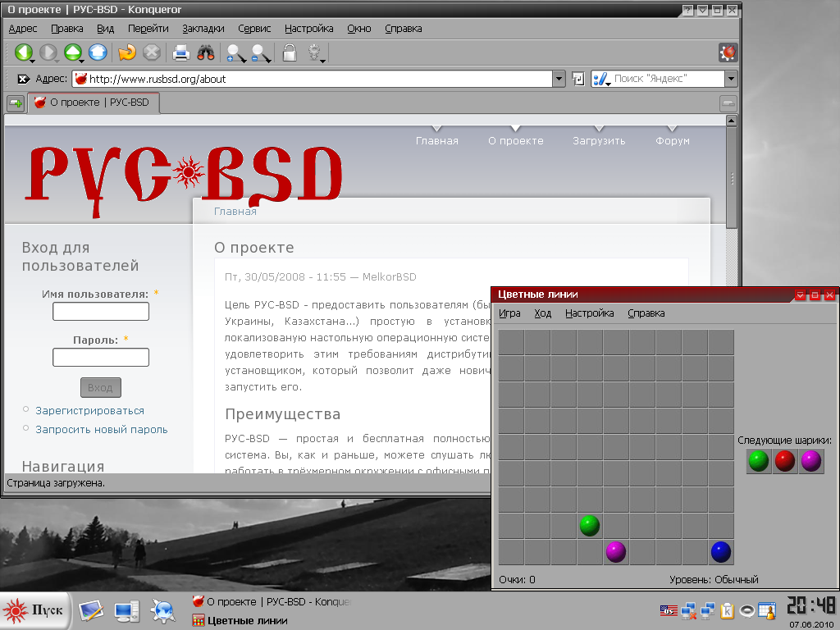Open the Пуск start menu
840x630 pixels.
coord(34,610)
